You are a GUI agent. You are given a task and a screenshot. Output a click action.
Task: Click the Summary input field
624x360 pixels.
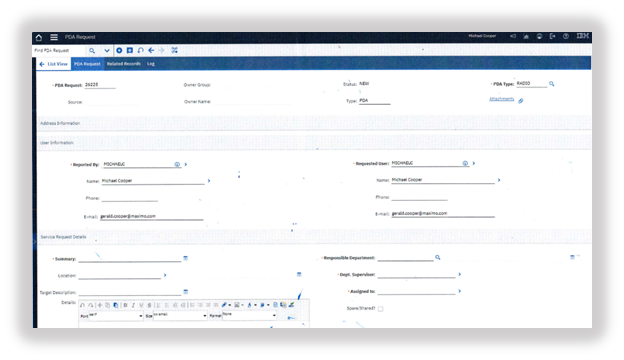point(130,259)
